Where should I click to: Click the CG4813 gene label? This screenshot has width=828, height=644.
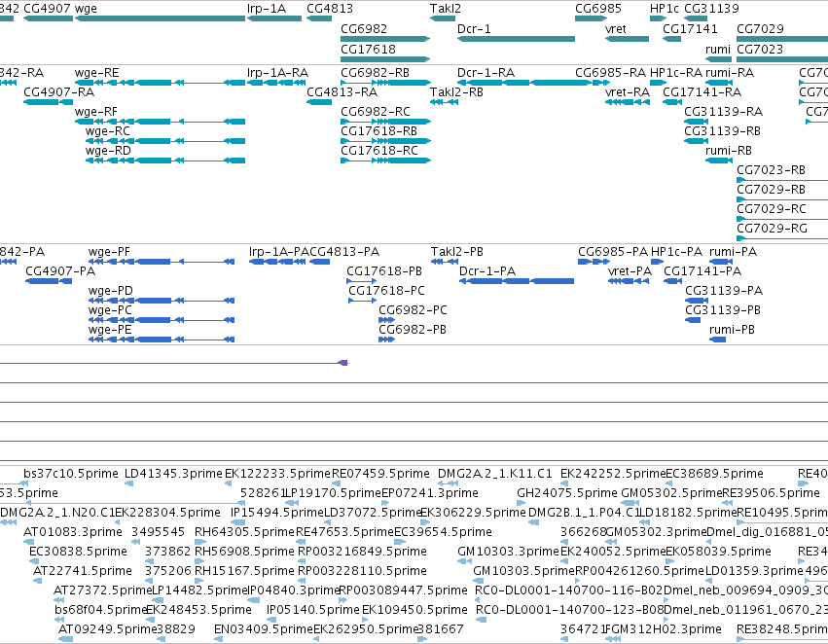click(x=330, y=9)
